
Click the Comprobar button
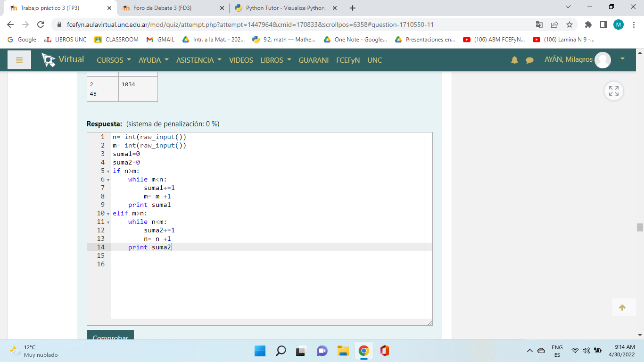(x=110, y=337)
